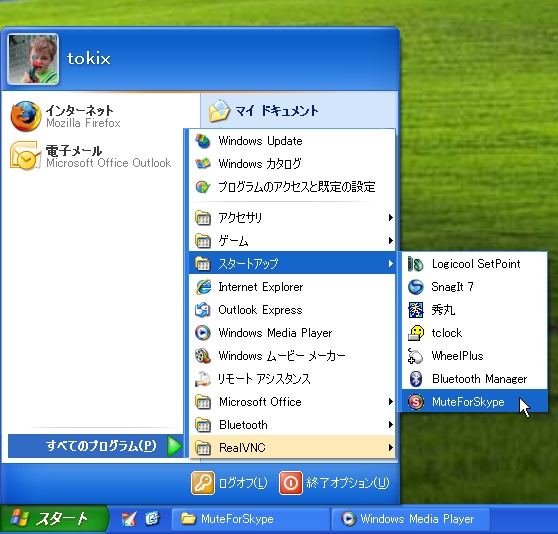Click the ログオフ key icon
Image resolution: width=558 pixels, height=534 pixels.
[x=203, y=483]
